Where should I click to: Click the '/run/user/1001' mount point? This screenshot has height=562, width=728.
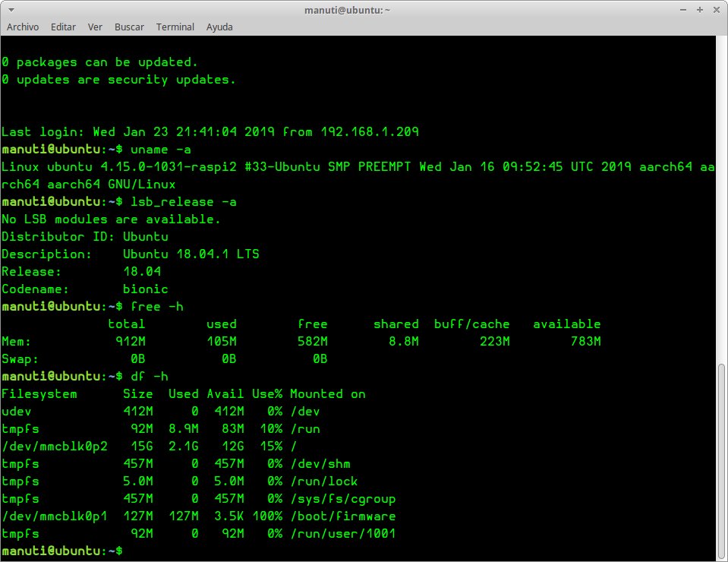pyautogui.click(x=342, y=534)
